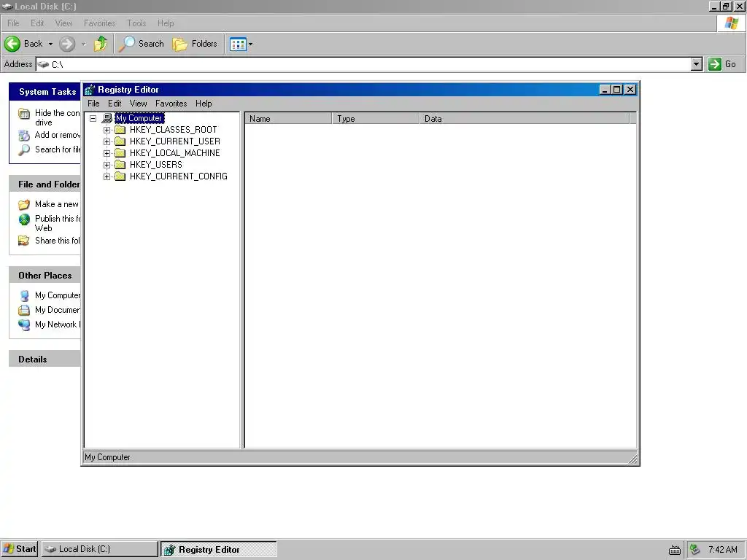Click the My Computer status bar text
Viewport: 747px width, 560px height.
107,457
